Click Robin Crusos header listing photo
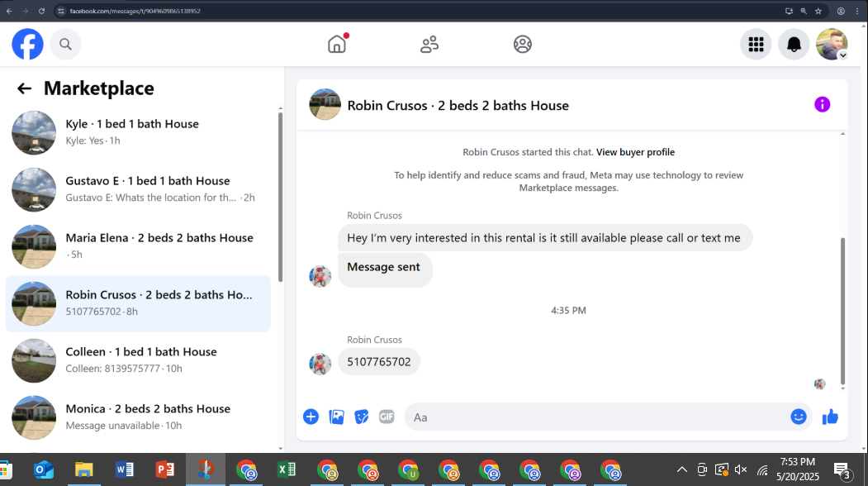The height and width of the screenshot is (486, 868). point(325,104)
